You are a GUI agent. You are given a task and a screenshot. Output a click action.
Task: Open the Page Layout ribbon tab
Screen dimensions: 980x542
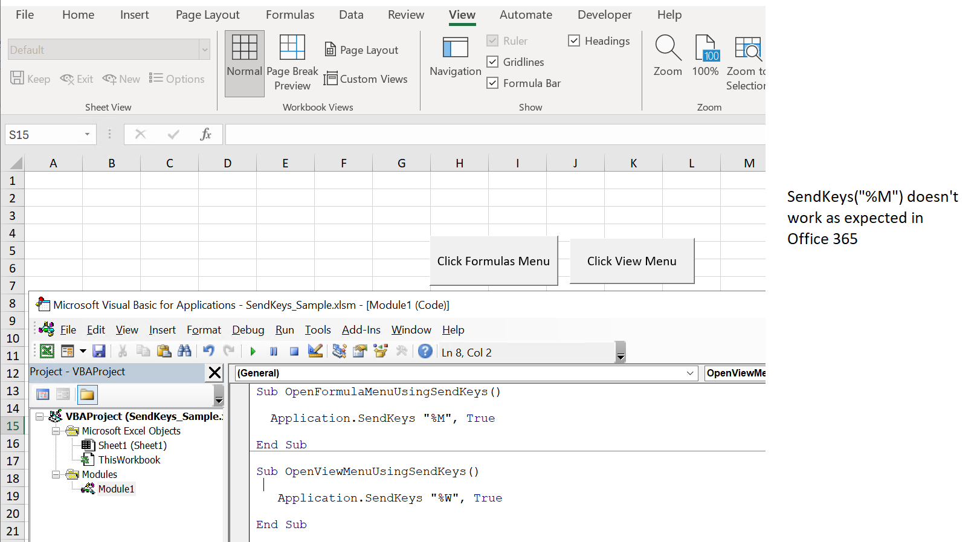point(207,15)
